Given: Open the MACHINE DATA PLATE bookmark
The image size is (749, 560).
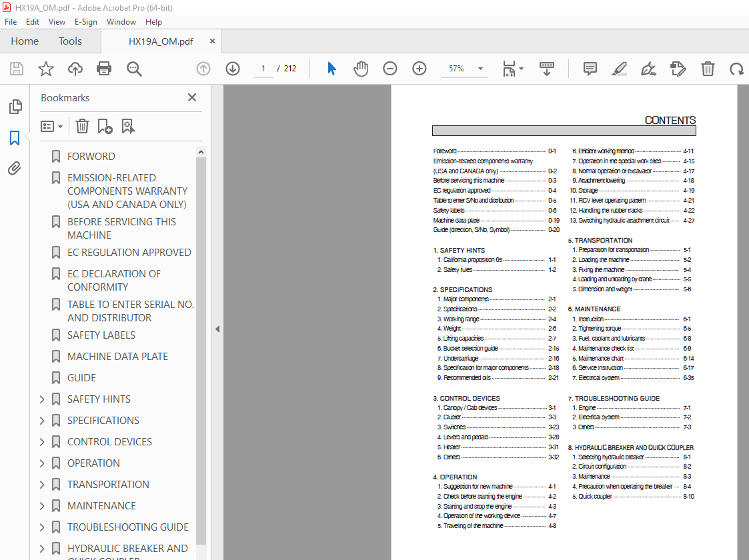Looking at the screenshot, I should (117, 357).
